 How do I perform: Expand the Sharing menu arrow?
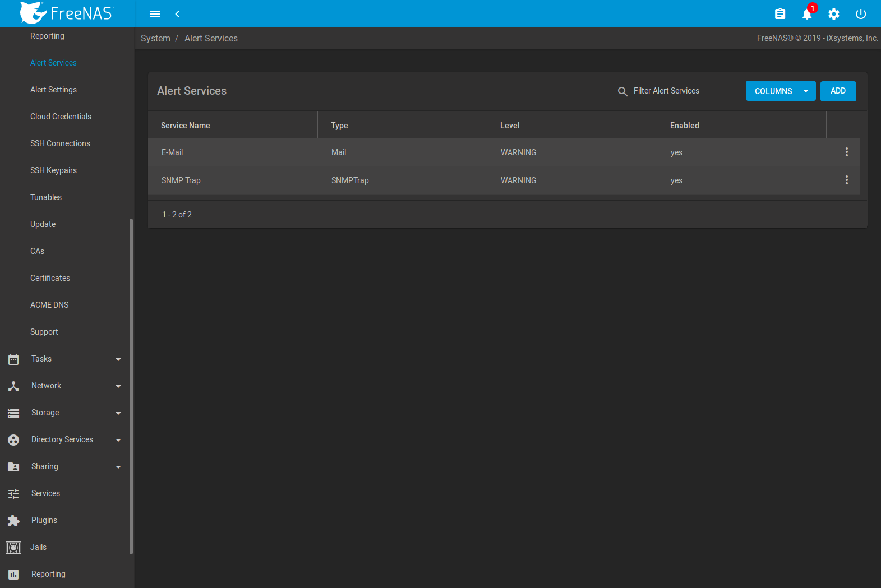tap(118, 467)
